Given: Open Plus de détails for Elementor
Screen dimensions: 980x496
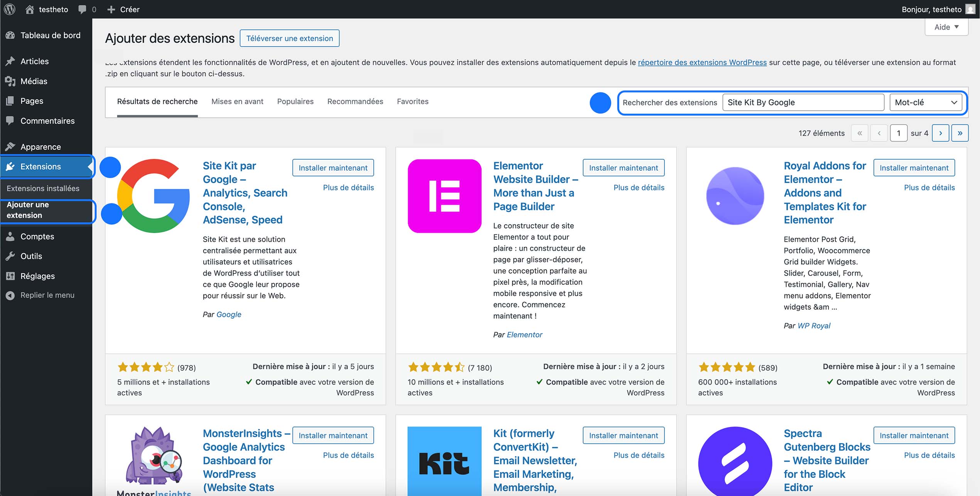Looking at the screenshot, I should click(x=639, y=187).
